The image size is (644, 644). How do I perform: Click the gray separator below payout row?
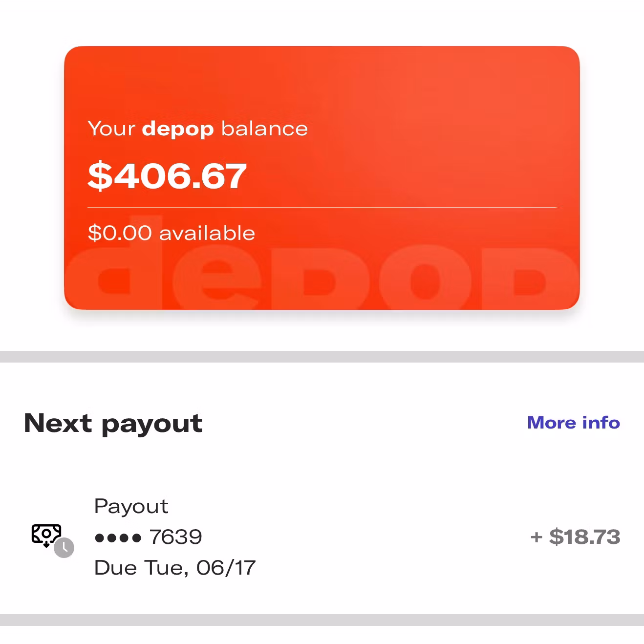[x=322, y=620]
